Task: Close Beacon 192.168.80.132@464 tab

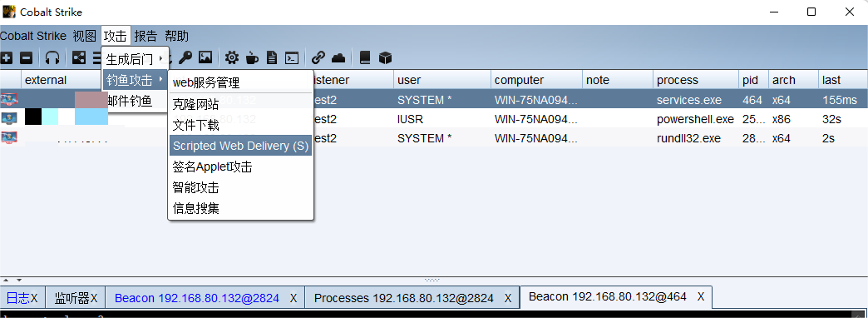Action: (x=700, y=297)
